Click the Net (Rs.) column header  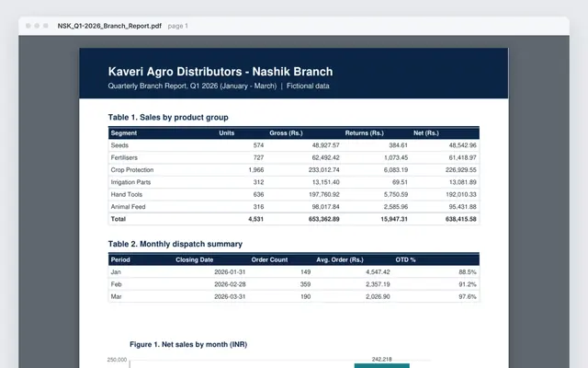point(426,132)
